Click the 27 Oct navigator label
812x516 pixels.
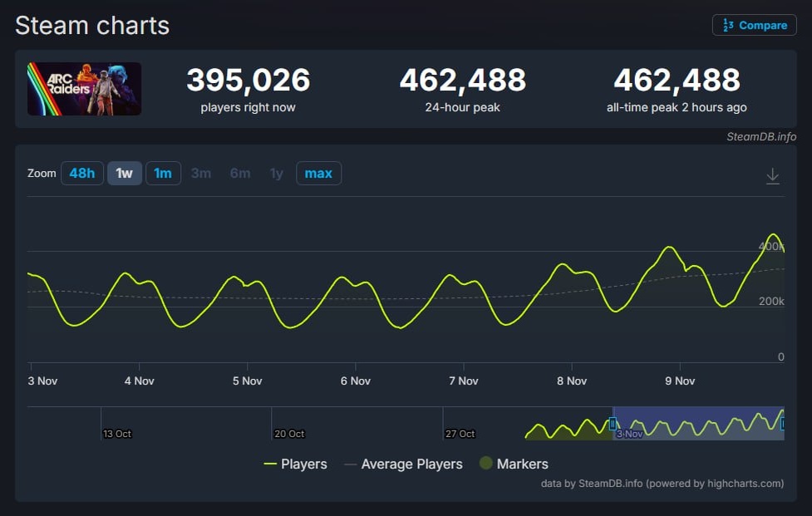click(460, 434)
